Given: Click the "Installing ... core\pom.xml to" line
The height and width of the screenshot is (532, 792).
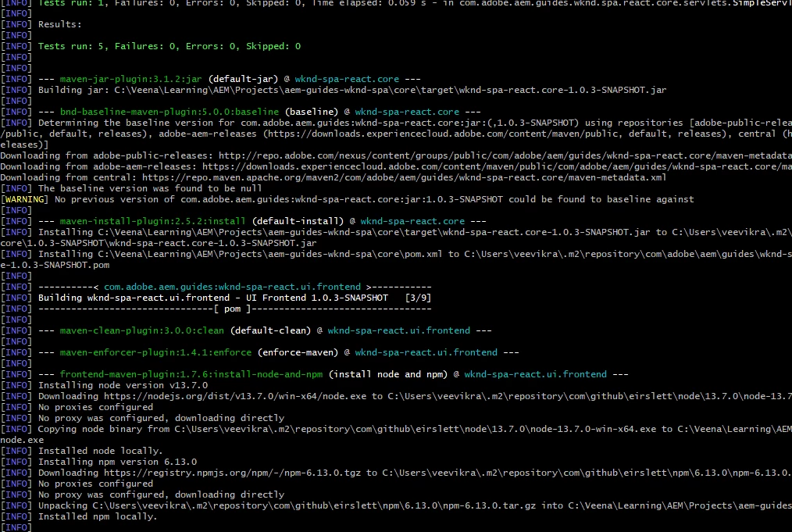Looking at the screenshot, I should coord(415,254).
